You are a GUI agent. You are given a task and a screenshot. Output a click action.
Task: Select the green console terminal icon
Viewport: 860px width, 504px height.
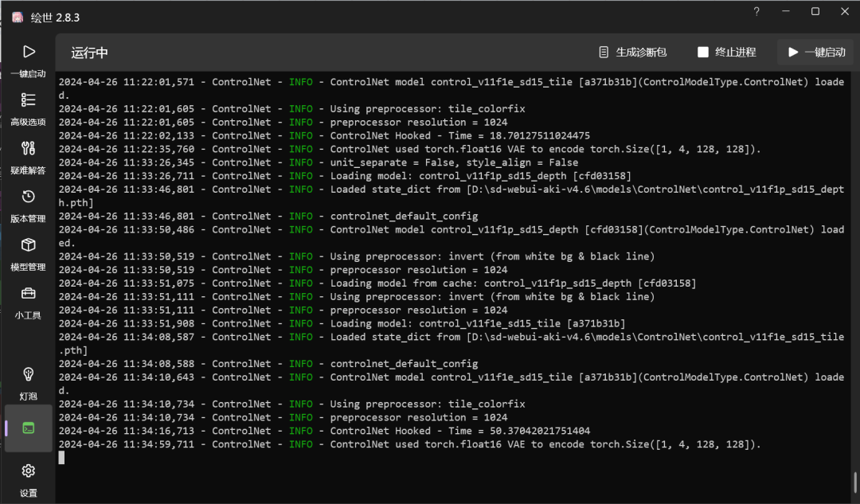pos(29,427)
